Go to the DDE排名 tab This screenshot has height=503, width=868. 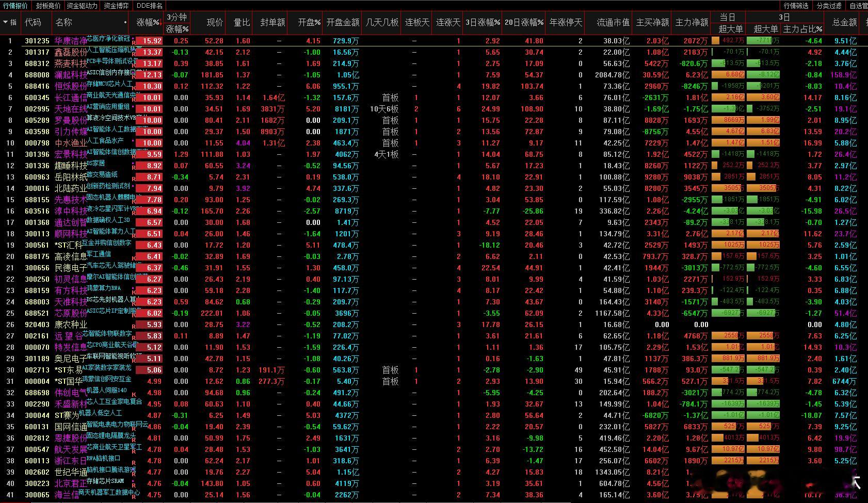pos(150,6)
